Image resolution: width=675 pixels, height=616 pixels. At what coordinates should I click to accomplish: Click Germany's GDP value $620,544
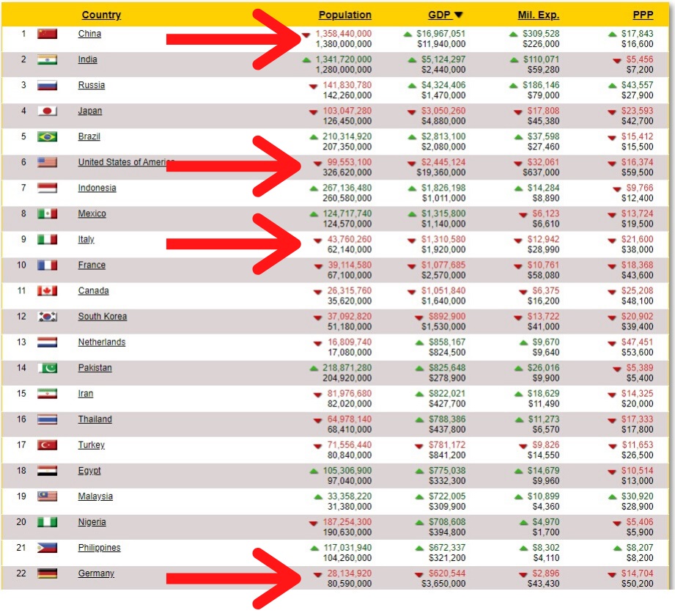(447, 573)
